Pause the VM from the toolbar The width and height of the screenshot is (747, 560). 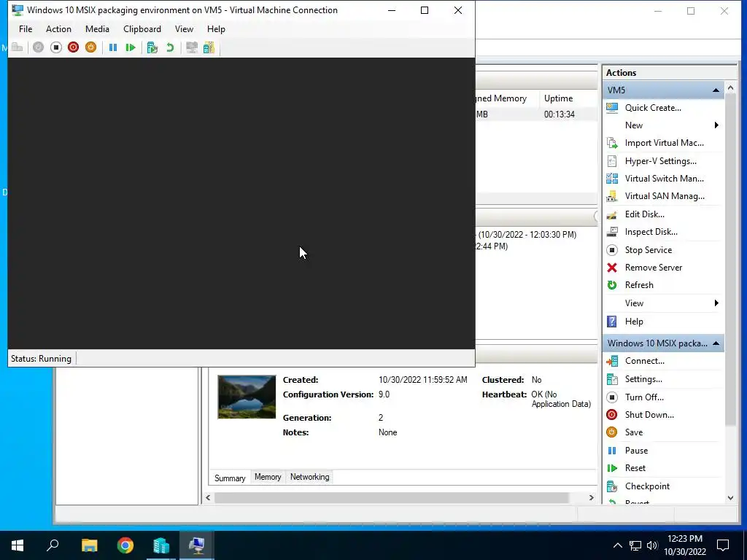[113, 47]
